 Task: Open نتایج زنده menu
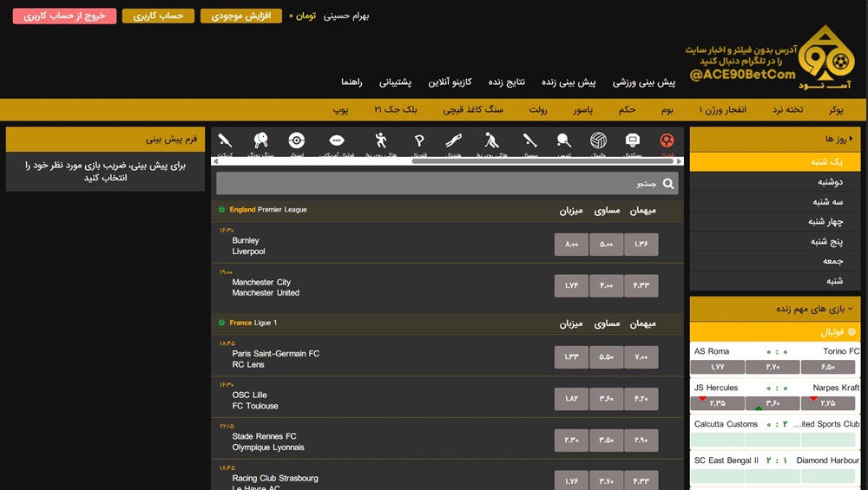[507, 82]
